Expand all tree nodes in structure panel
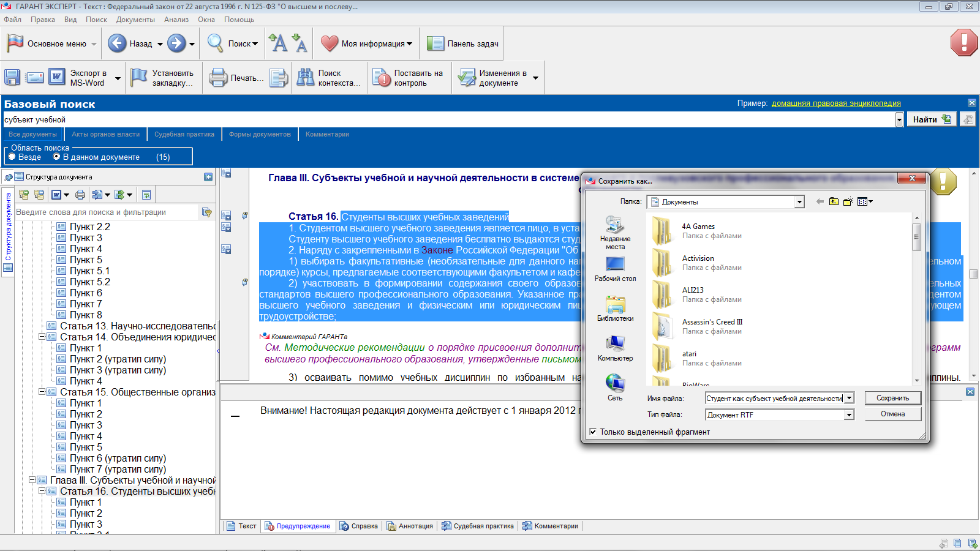Viewport: 980px width, 551px height. pyautogui.click(x=24, y=195)
